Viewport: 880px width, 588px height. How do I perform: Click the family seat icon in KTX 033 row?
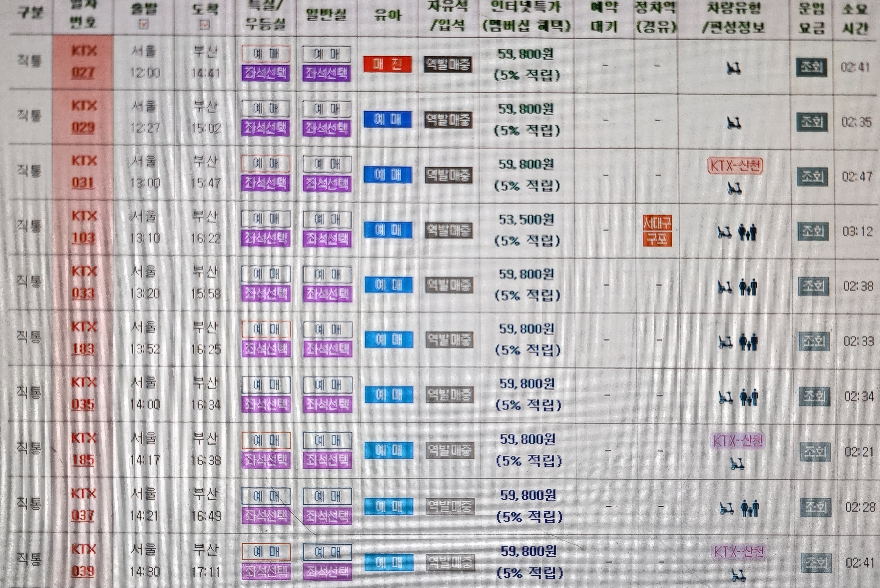coord(748,287)
